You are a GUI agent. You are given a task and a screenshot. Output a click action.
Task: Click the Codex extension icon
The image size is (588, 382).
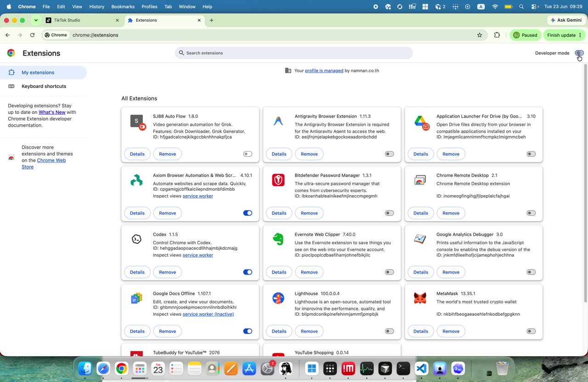(x=136, y=239)
